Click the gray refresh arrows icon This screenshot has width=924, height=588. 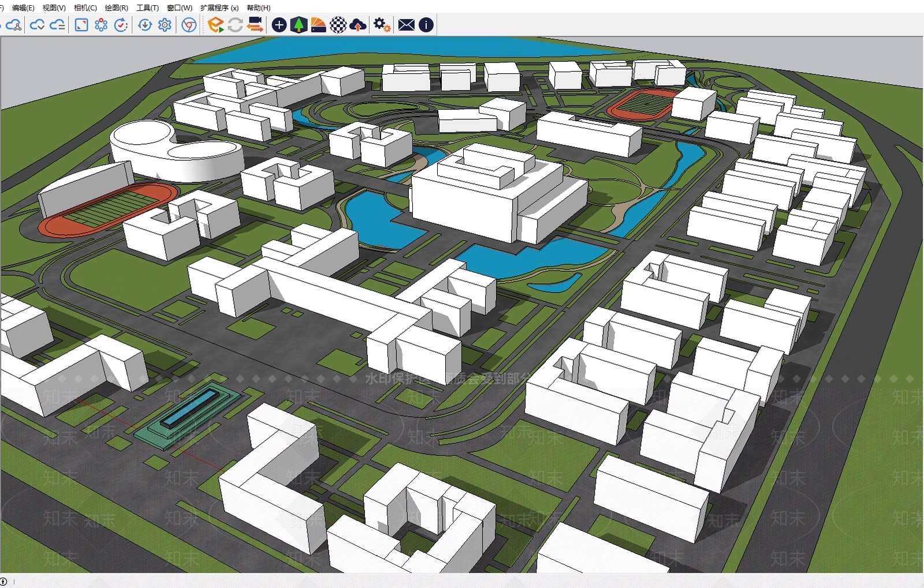[235, 25]
